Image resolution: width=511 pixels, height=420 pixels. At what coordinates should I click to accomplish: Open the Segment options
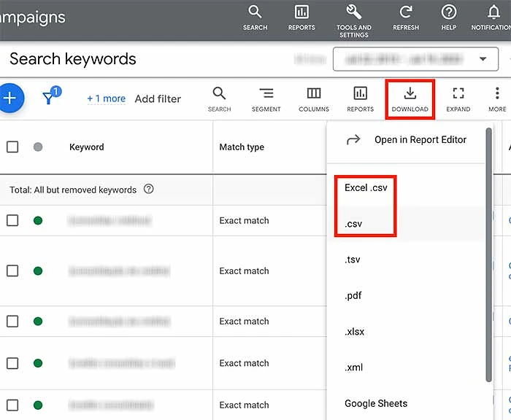coord(266,99)
